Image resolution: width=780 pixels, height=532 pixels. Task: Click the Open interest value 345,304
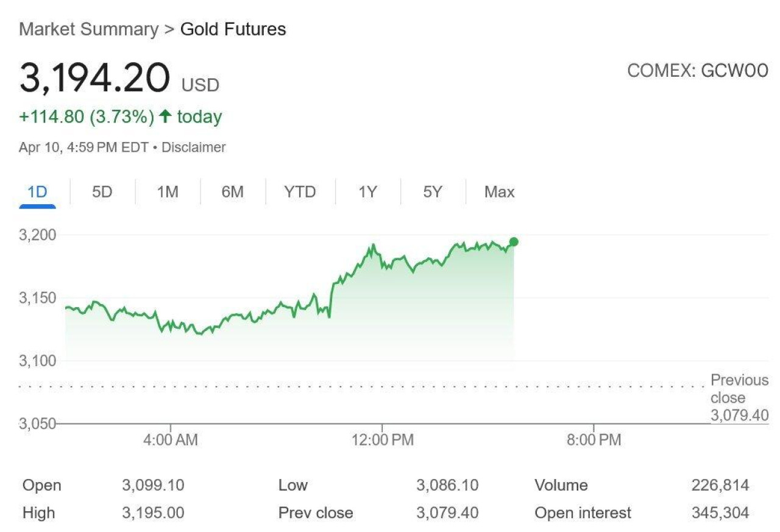click(x=720, y=513)
